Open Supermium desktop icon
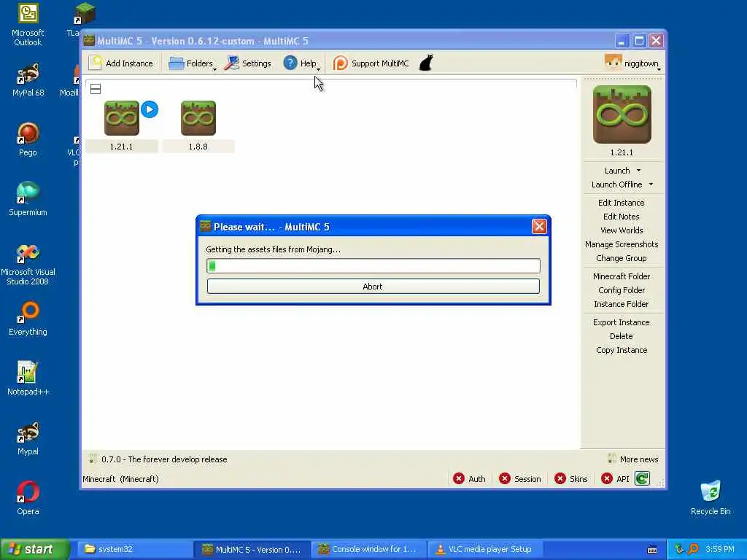 pos(28,199)
